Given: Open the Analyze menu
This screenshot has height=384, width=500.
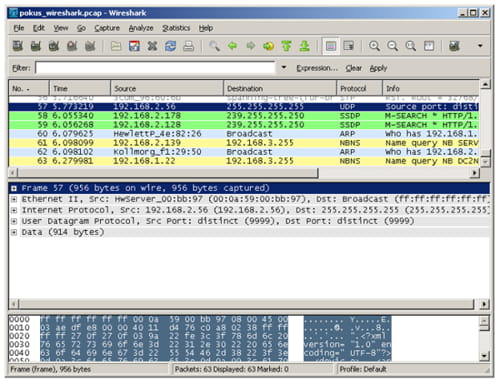Looking at the screenshot, I should click(141, 28).
